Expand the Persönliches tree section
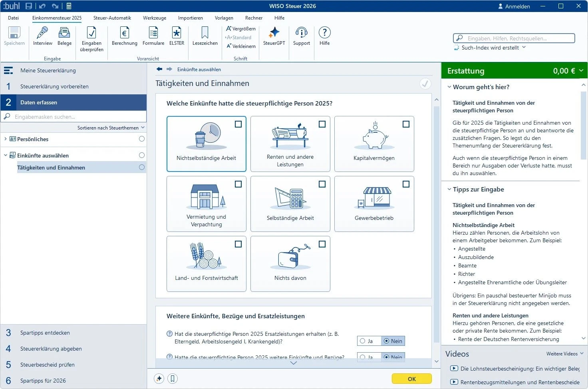 tap(5, 139)
